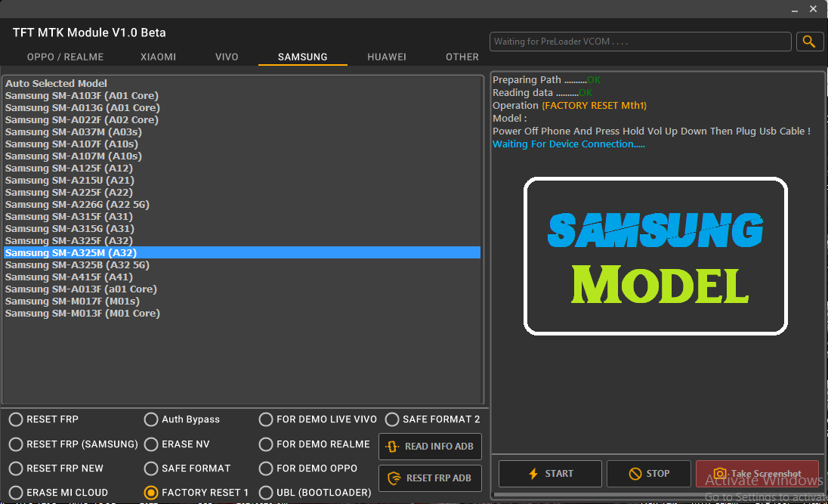This screenshot has width=828, height=504.
Task: Select RESET FRP (SAMSUNG) radio option
Action: 73,444
